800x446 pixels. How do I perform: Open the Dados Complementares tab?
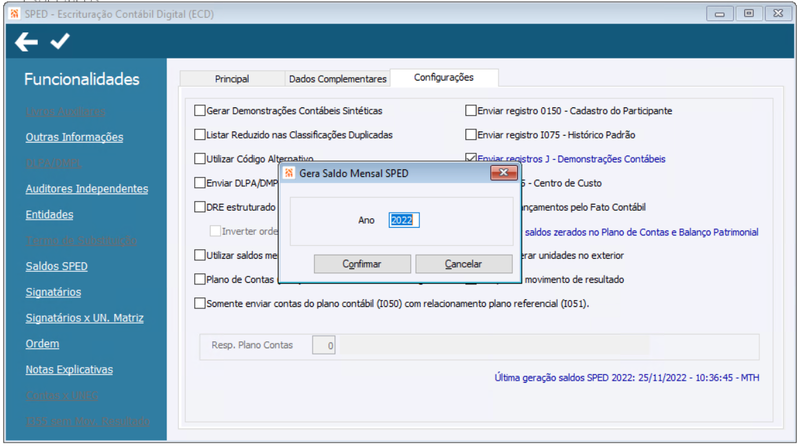[x=337, y=79]
